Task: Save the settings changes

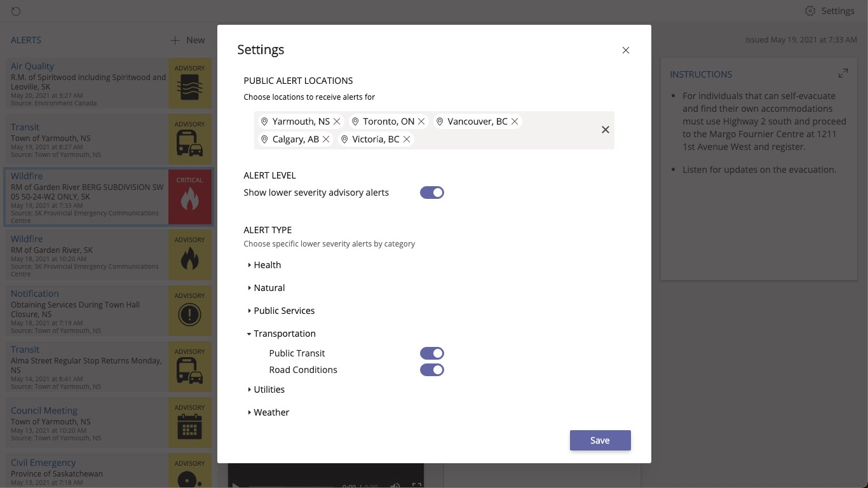Action: (600, 440)
